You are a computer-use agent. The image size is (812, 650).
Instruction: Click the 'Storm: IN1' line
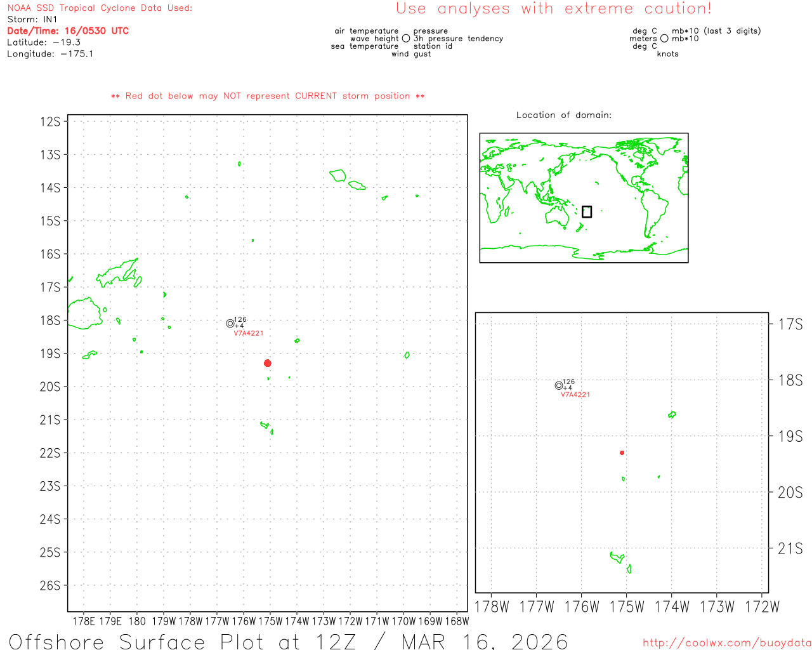[32, 20]
